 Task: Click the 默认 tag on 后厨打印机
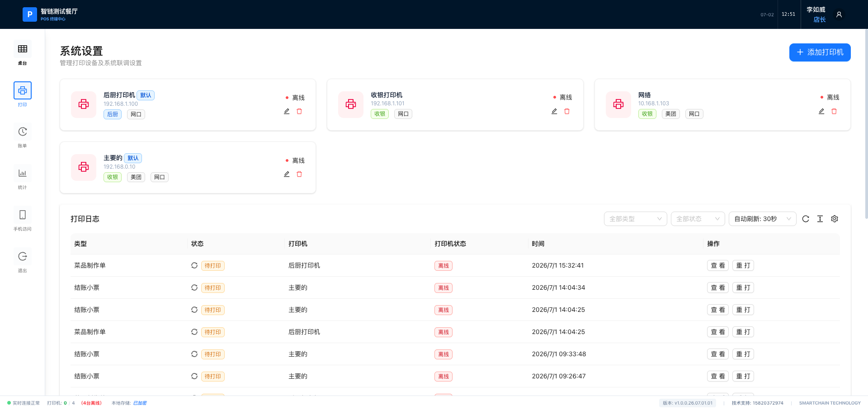(146, 95)
